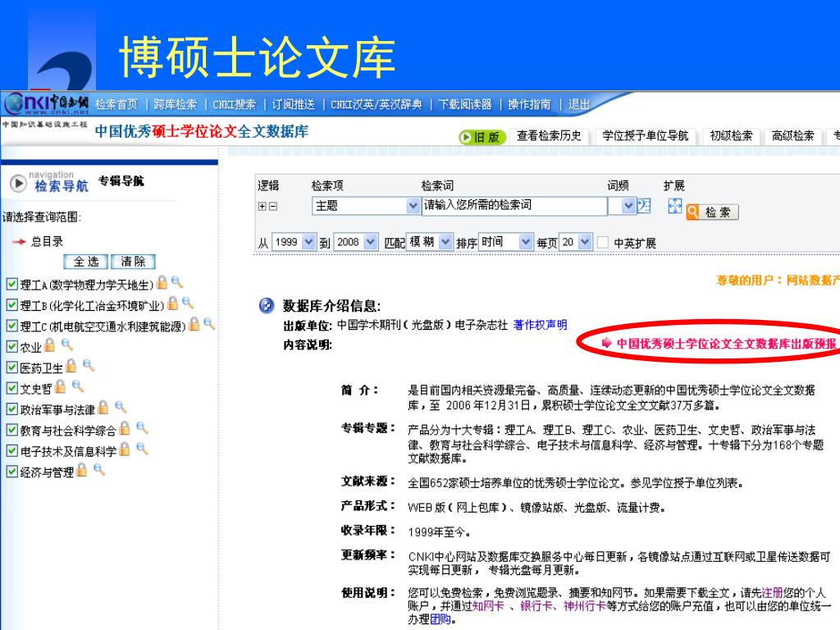Open the 订阅推送 menu item
840x630 pixels.
pyautogui.click(x=293, y=104)
